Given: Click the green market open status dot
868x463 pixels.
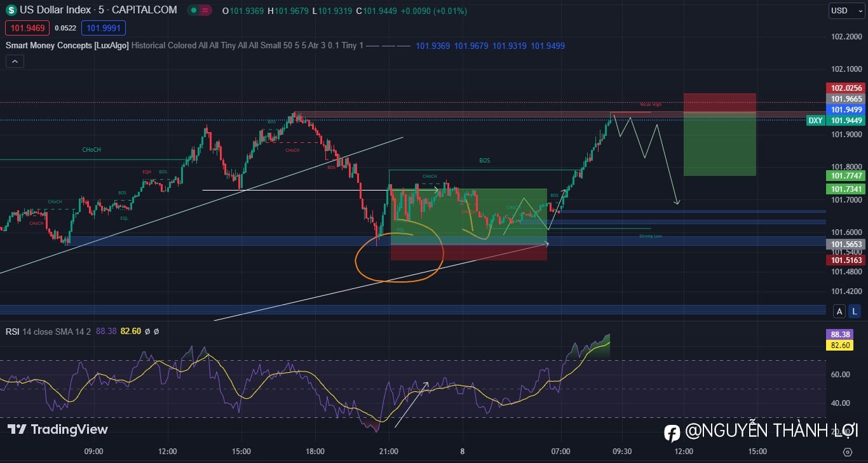Looking at the screenshot, I should tap(193, 10).
